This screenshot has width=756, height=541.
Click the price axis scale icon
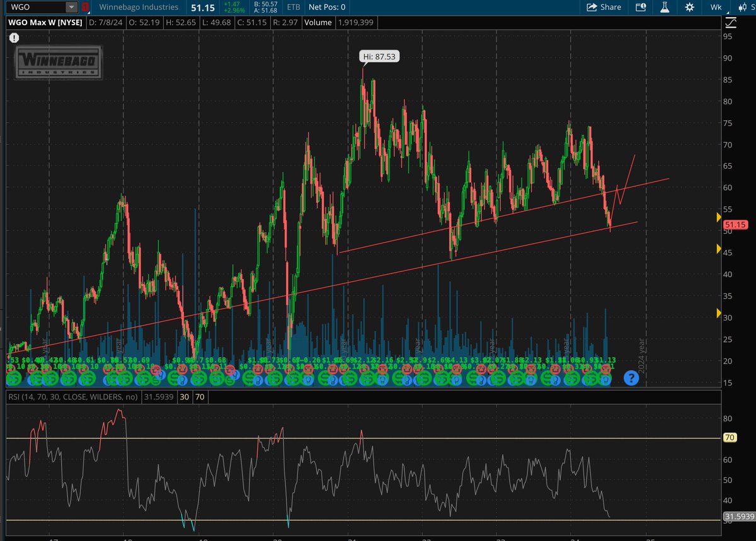pyautogui.click(x=730, y=23)
